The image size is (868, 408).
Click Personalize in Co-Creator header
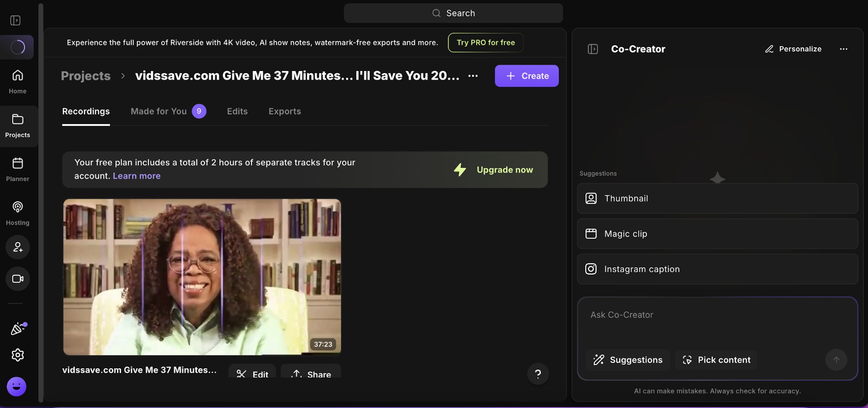click(793, 49)
